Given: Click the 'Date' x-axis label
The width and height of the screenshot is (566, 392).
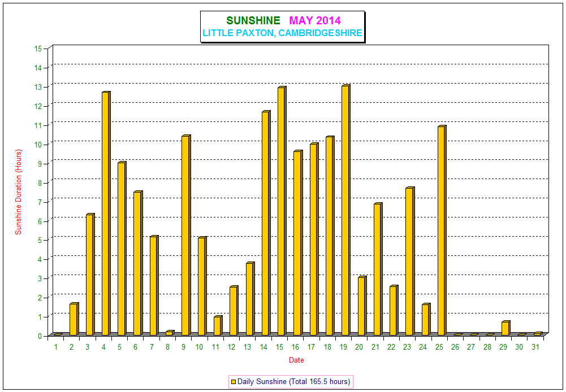Looking at the screenshot, I should [x=296, y=360].
